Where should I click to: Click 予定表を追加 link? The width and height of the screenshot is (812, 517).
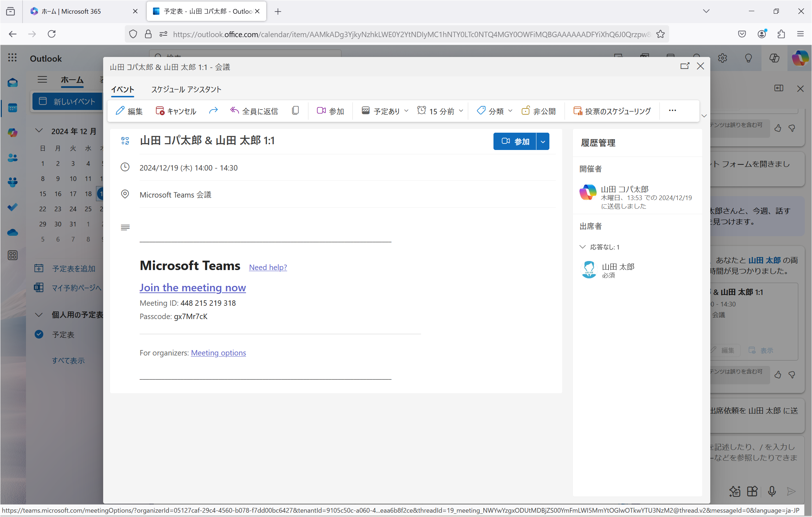pyautogui.click(x=74, y=269)
